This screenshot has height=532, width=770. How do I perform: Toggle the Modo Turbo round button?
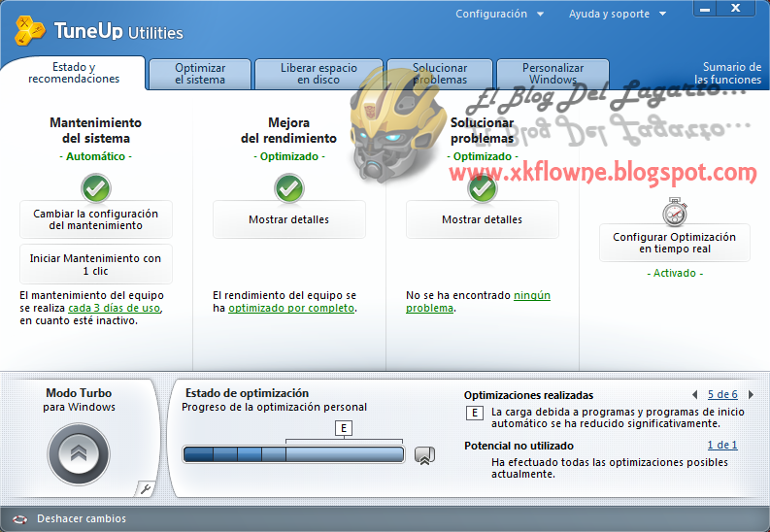point(79,454)
